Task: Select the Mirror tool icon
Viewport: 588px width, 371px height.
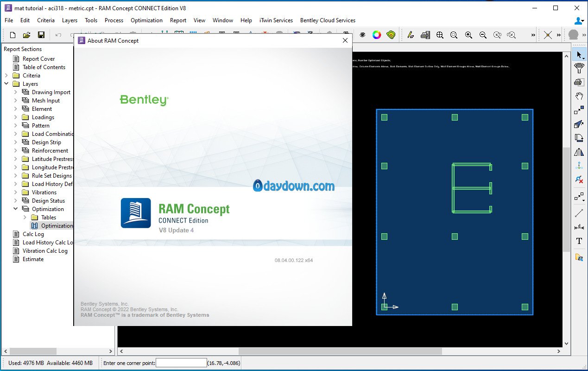Action: tap(579, 152)
